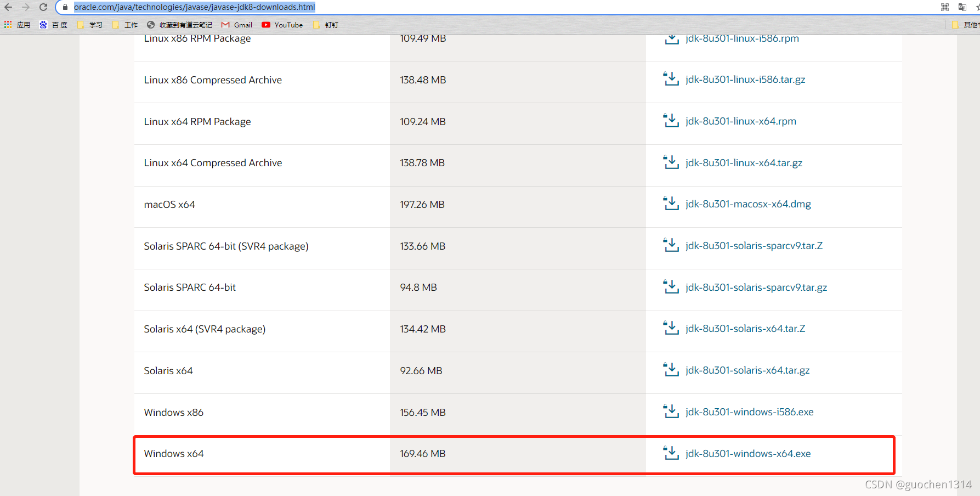Download jdk-8u301-windows-x64.exe link

pyautogui.click(x=748, y=454)
